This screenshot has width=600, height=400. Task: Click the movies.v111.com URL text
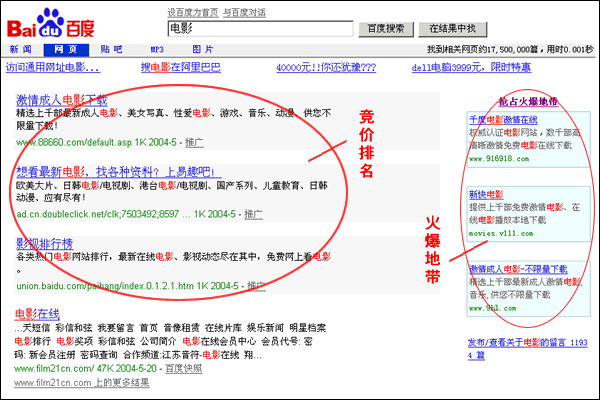pyautogui.click(x=501, y=233)
